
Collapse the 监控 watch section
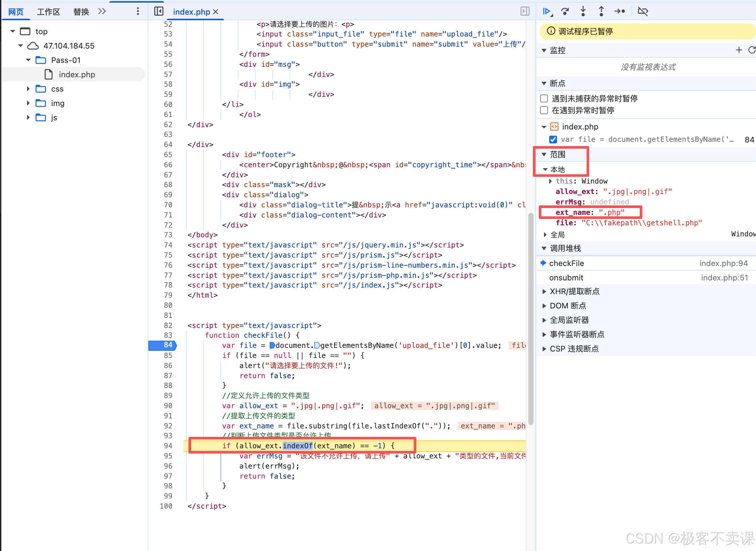[x=544, y=50]
